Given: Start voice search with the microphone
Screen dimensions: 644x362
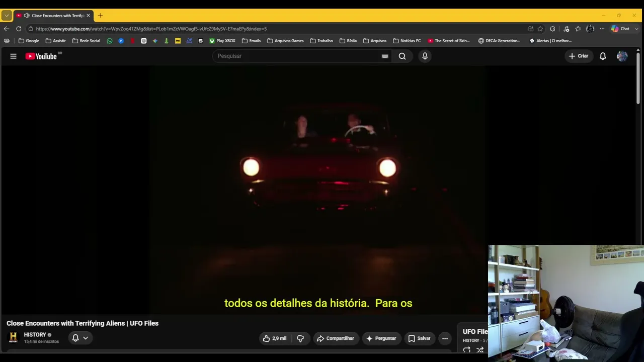Looking at the screenshot, I should click(x=425, y=56).
